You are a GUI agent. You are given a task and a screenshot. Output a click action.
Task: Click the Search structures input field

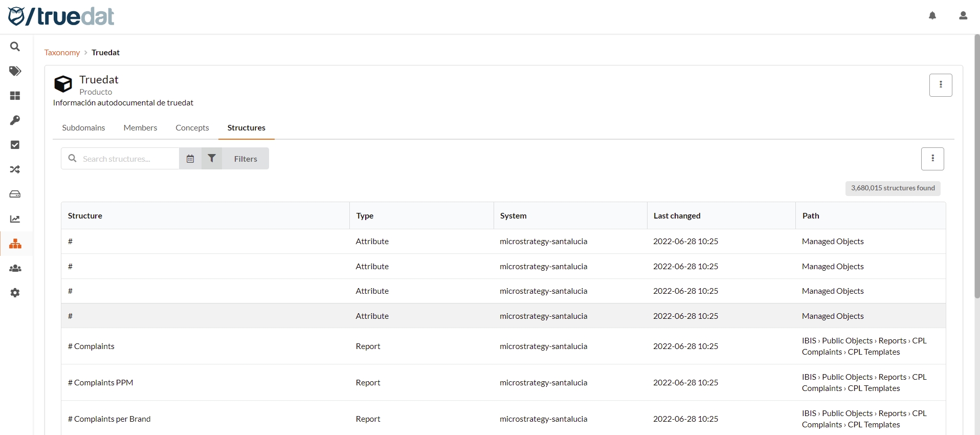pyautogui.click(x=128, y=159)
